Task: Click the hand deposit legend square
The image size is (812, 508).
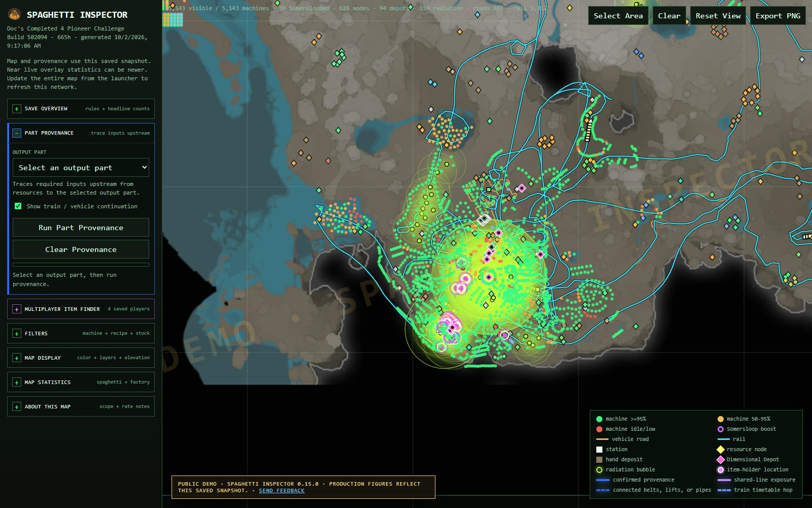Action: coord(599,460)
